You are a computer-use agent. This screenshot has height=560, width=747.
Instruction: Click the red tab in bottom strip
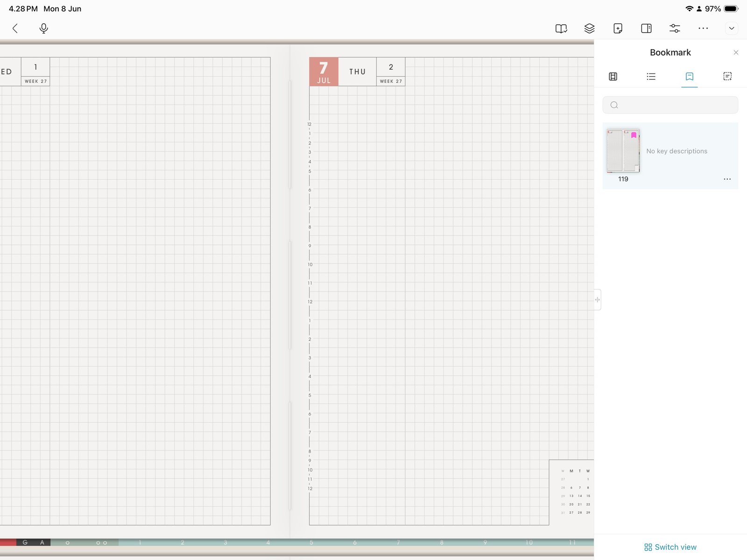[x=8, y=542]
